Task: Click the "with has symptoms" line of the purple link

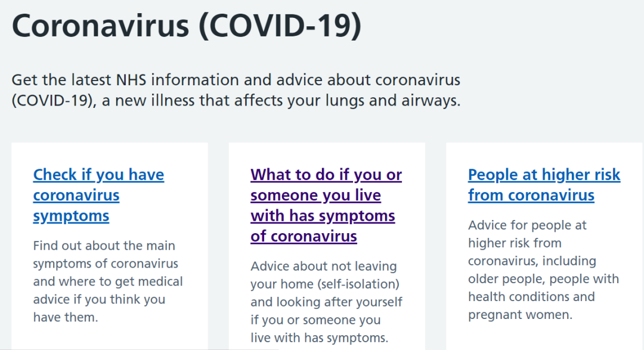Action: pyautogui.click(x=323, y=216)
